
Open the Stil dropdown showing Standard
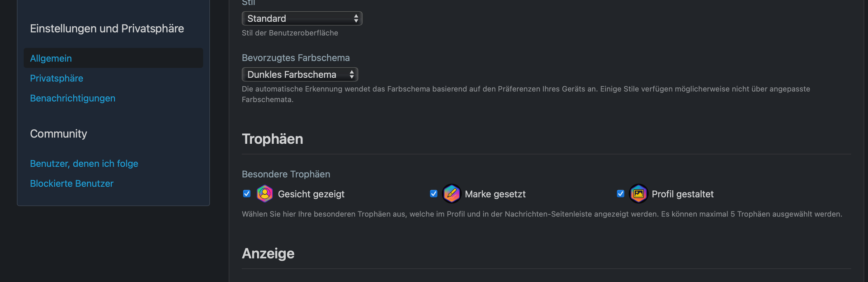click(x=302, y=19)
